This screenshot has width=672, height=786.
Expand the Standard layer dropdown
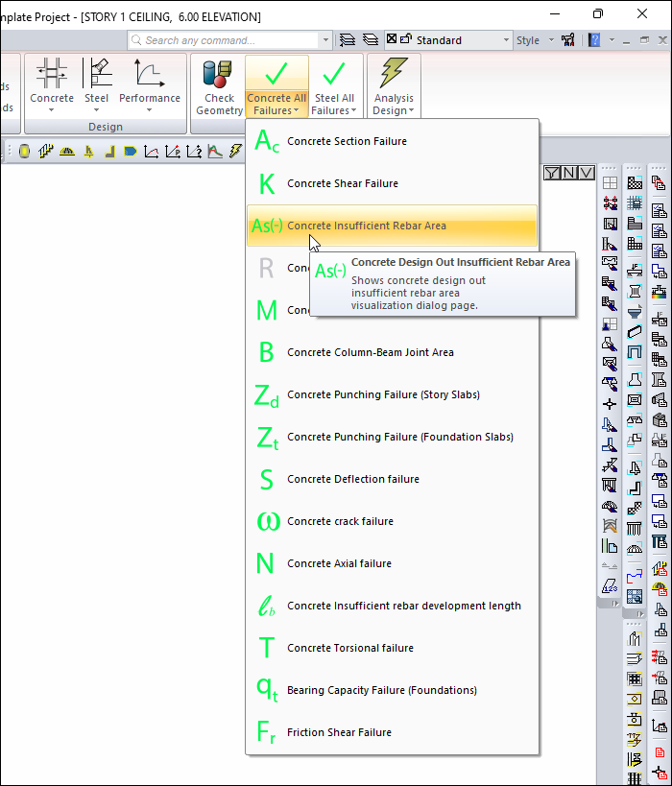click(x=506, y=40)
